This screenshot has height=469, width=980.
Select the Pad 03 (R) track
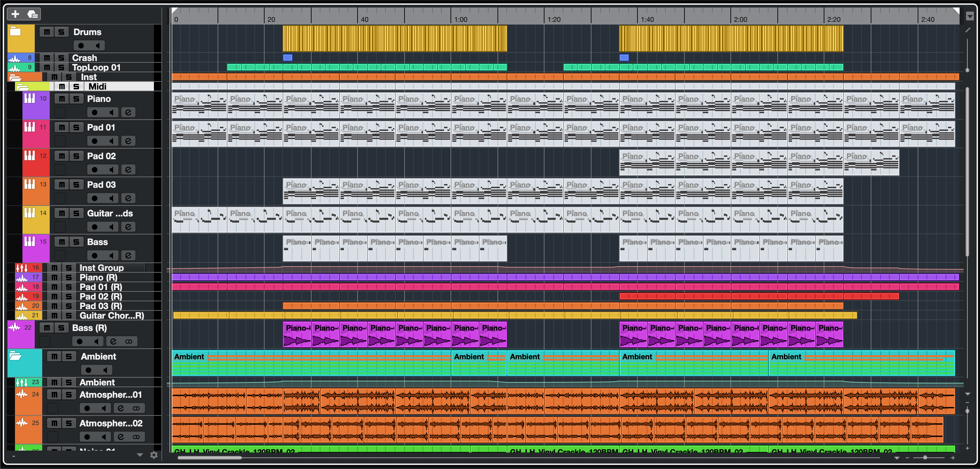click(101, 306)
